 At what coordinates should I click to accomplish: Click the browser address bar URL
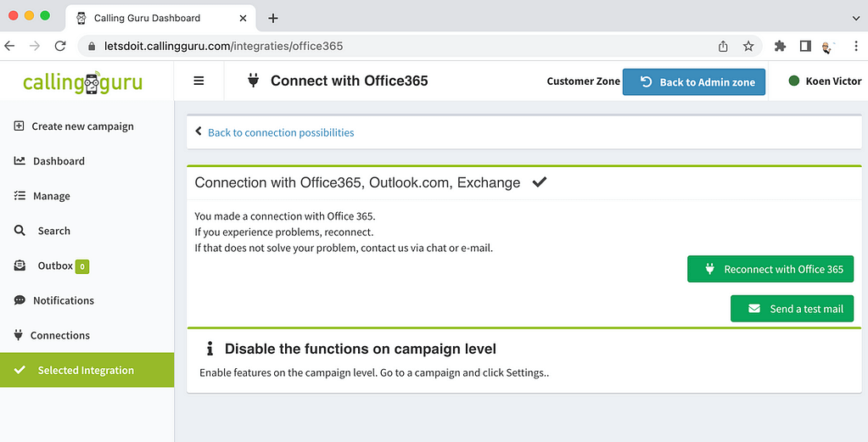click(x=224, y=47)
